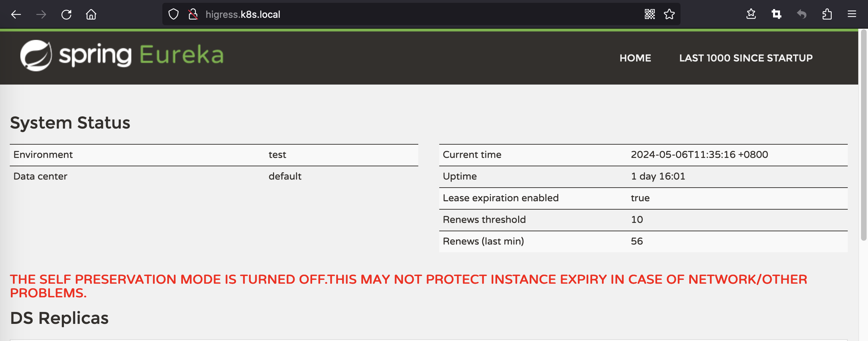
Task: Open the QR code icon in address bar
Action: click(x=650, y=14)
